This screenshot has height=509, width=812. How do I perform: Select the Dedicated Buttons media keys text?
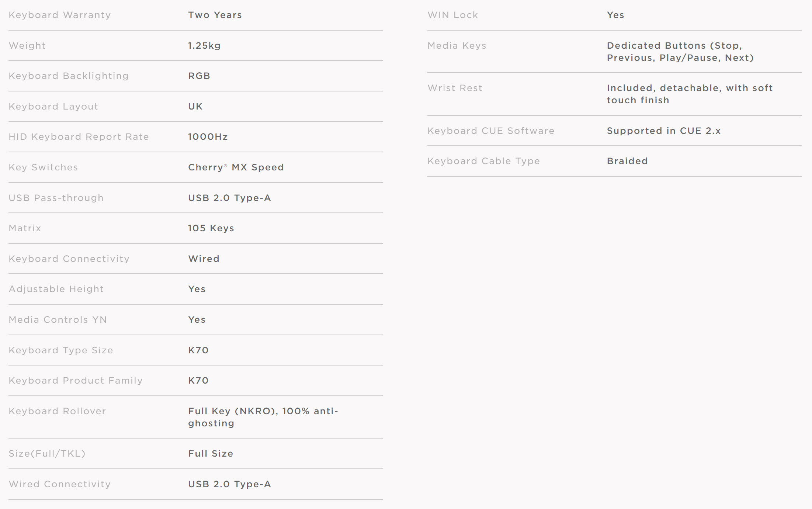[680, 52]
